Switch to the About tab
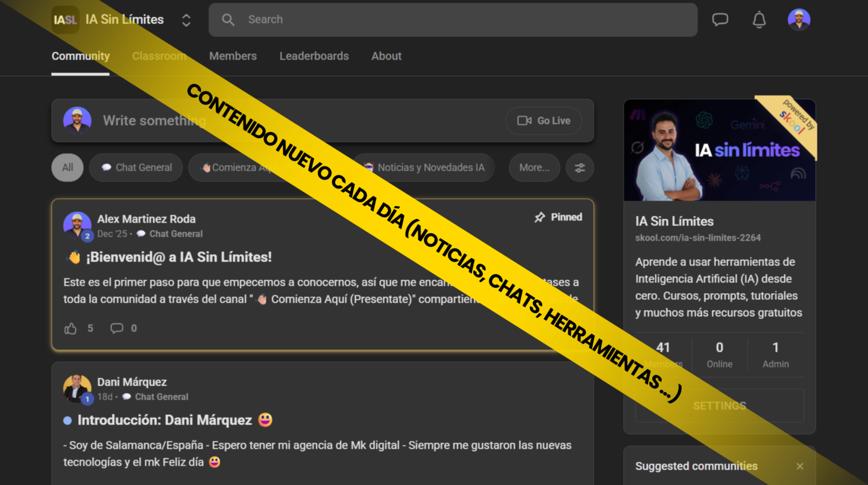 click(386, 56)
